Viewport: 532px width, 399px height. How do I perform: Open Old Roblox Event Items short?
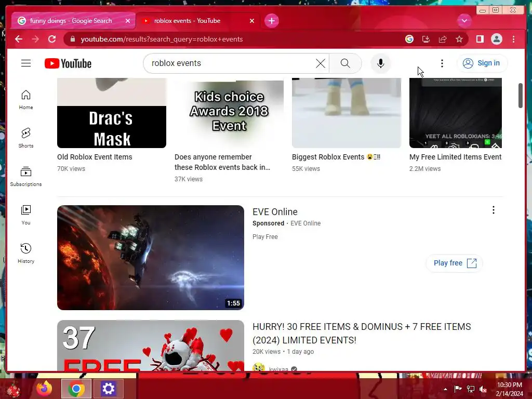tap(95, 157)
